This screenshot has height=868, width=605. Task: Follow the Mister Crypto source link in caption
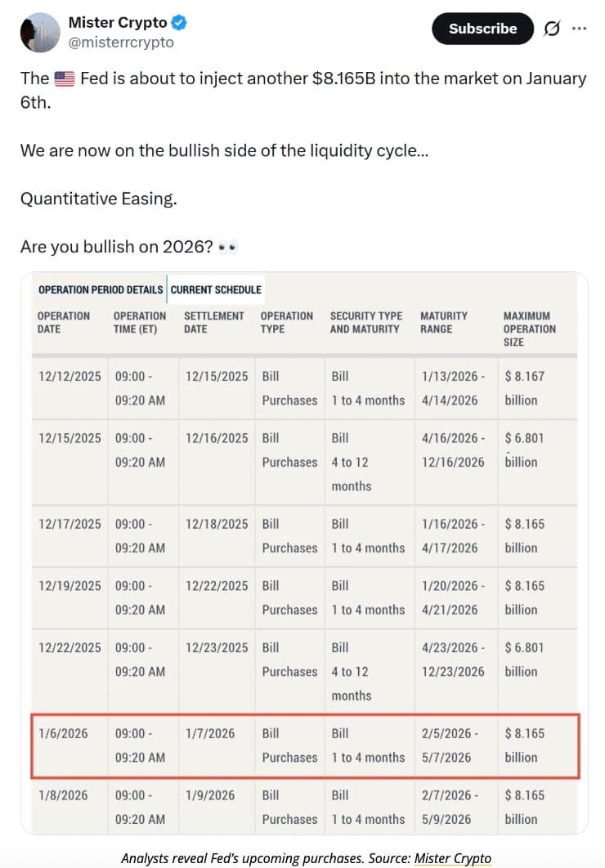pyautogui.click(x=452, y=857)
